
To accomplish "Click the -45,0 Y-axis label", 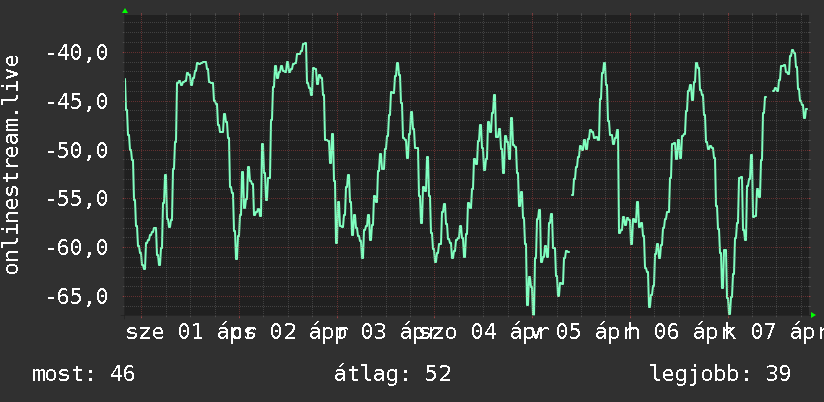I will coord(77,101).
